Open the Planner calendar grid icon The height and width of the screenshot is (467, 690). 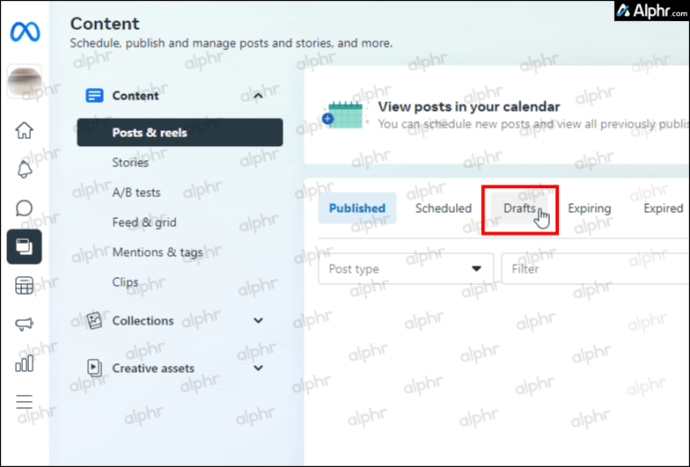coord(24,286)
